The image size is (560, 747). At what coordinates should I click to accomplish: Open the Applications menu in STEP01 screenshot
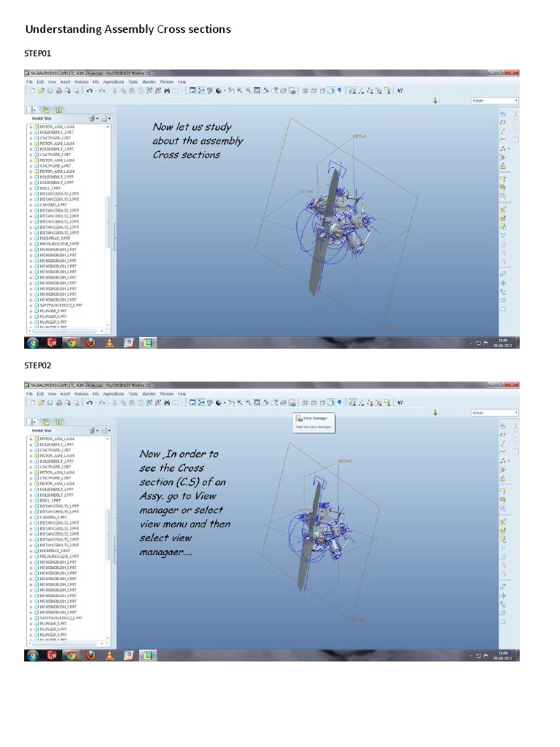pos(113,82)
